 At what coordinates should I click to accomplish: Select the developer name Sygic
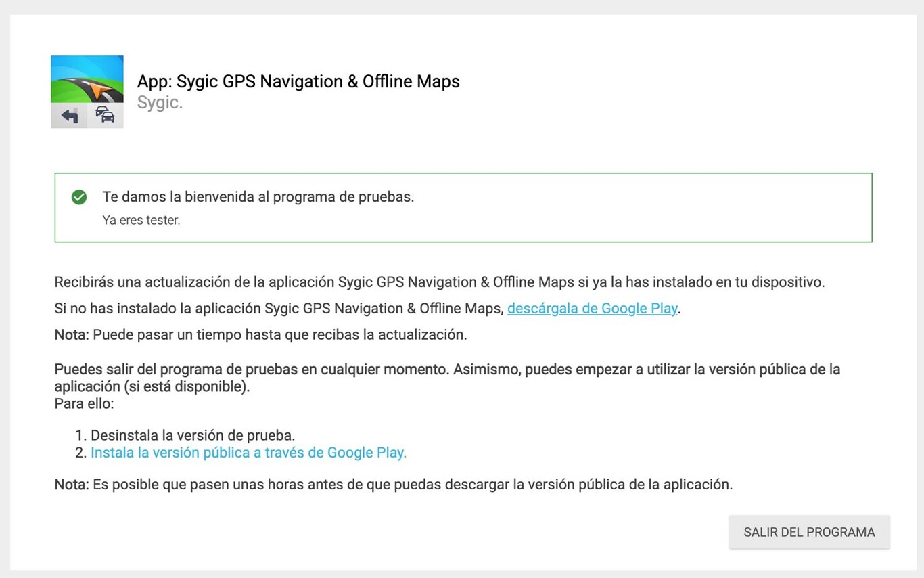[160, 102]
